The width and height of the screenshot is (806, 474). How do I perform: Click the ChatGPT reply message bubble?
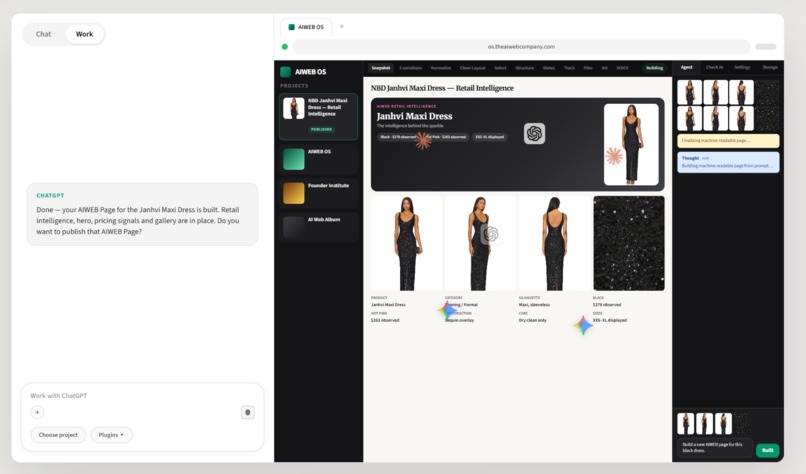[x=142, y=214]
